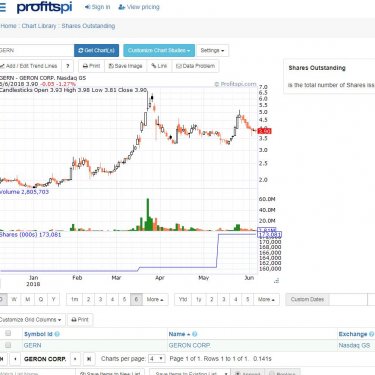Select the 1y range
Viewport: 375px width, 375px height.
(199, 299)
